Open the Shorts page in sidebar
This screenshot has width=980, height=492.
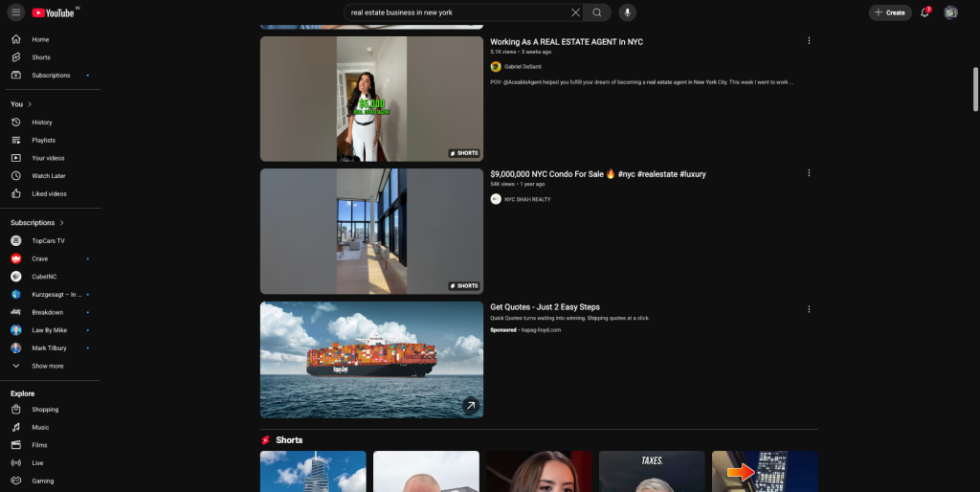(40, 57)
